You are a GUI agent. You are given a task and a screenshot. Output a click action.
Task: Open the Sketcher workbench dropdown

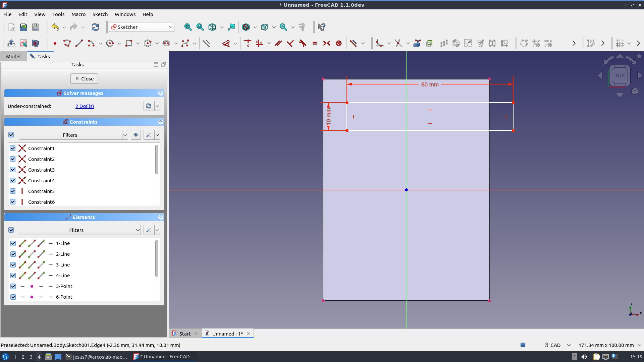[142, 27]
